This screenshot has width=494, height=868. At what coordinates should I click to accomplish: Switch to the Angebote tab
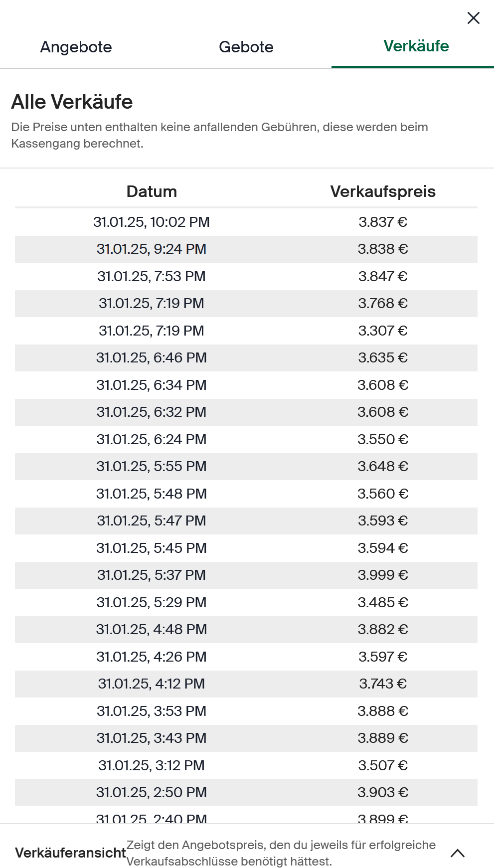pyautogui.click(x=76, y=47)
